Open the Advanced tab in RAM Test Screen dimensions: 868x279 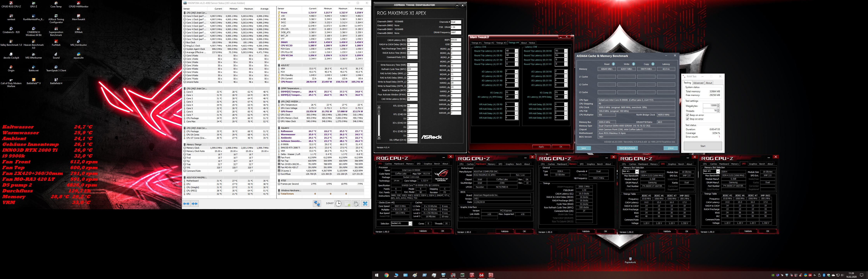[x=698, y=83]
